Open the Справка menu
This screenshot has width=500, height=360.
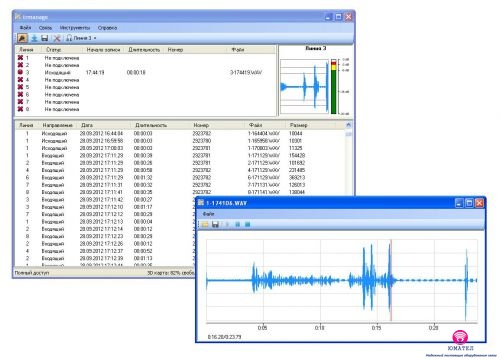pos(107,28)
